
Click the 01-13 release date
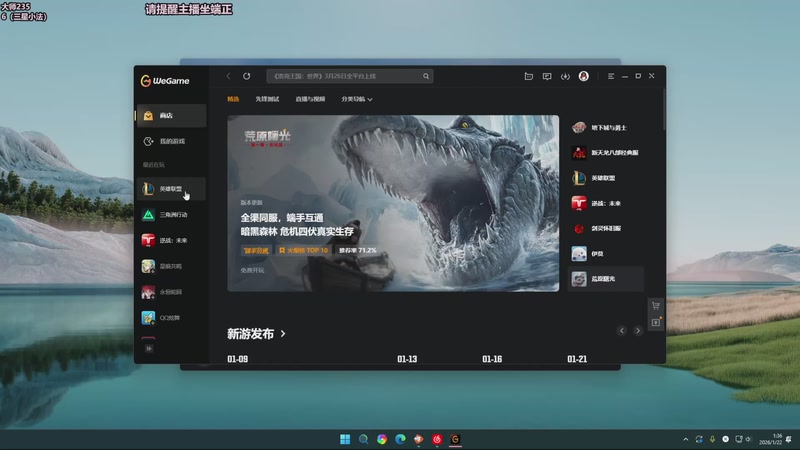(x=407, y=359)
